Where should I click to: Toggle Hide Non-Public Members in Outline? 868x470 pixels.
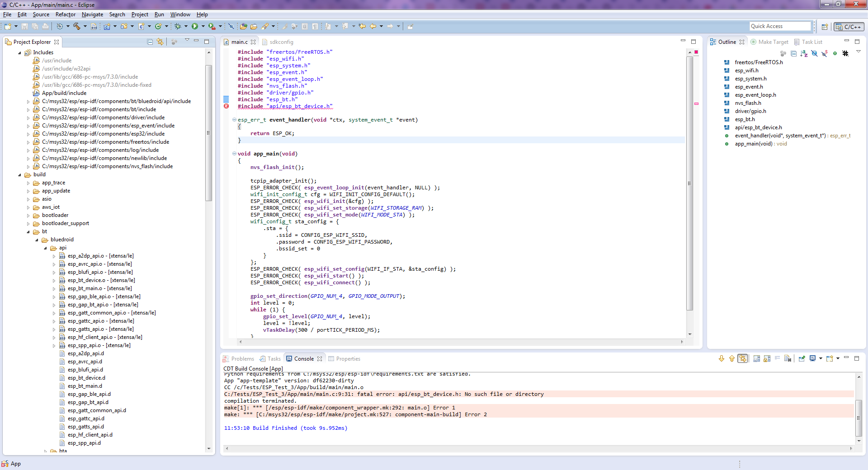point(835,53)
